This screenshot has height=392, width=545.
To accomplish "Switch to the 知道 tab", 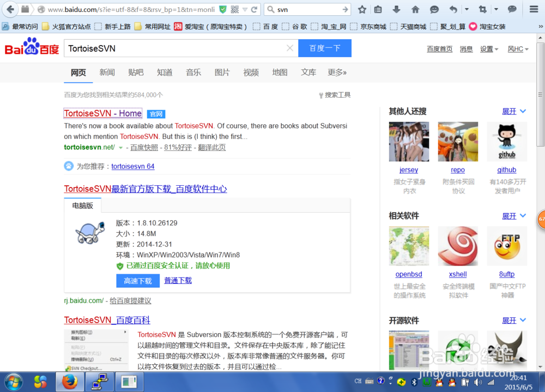I will pyautogui.click(x=165, y=73).
